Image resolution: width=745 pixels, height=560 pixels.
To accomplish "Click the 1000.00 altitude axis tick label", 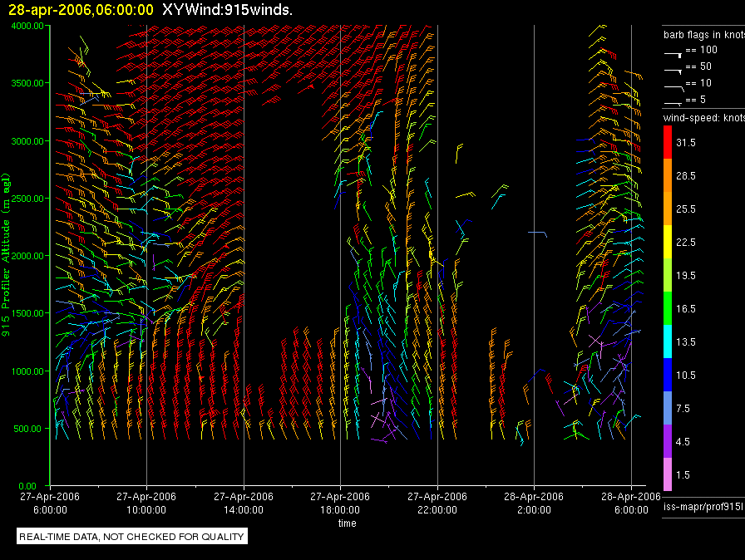I will pyautogui.click(x=27, y=371).
